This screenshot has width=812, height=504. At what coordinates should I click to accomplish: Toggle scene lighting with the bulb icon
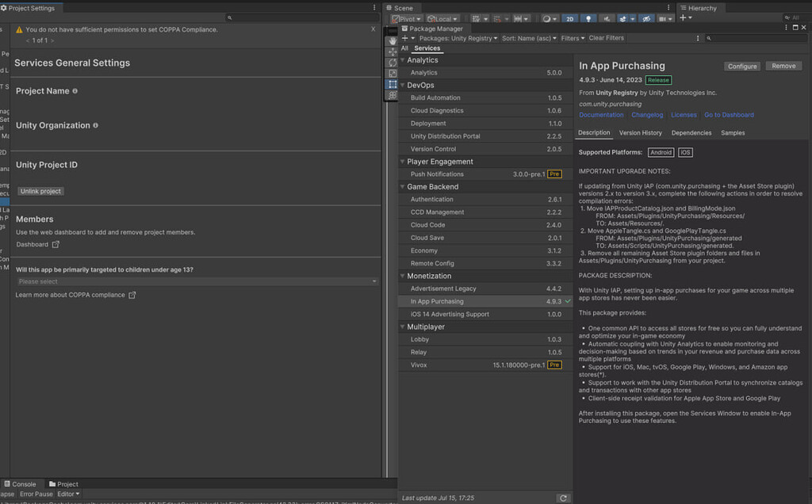pos(588,17)
